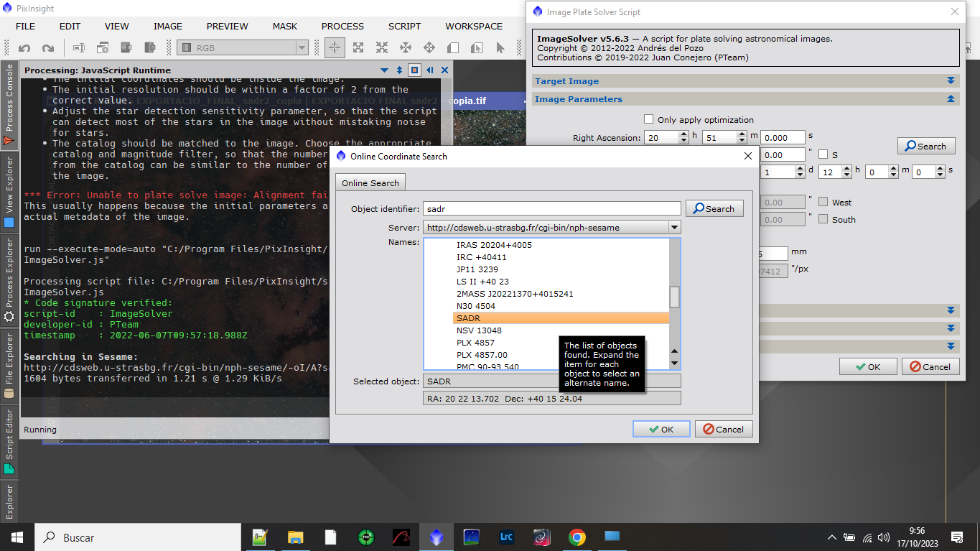This screenshot has width=980, height=551.
Task: Click Cancel in Image Plate Solver window
Action: (x=930, y=366)
